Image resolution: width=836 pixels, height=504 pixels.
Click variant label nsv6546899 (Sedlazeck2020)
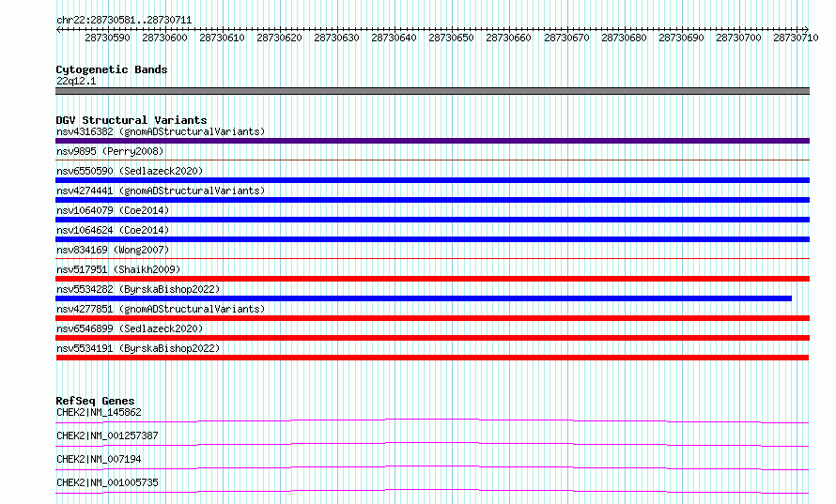tap(130, 328)
